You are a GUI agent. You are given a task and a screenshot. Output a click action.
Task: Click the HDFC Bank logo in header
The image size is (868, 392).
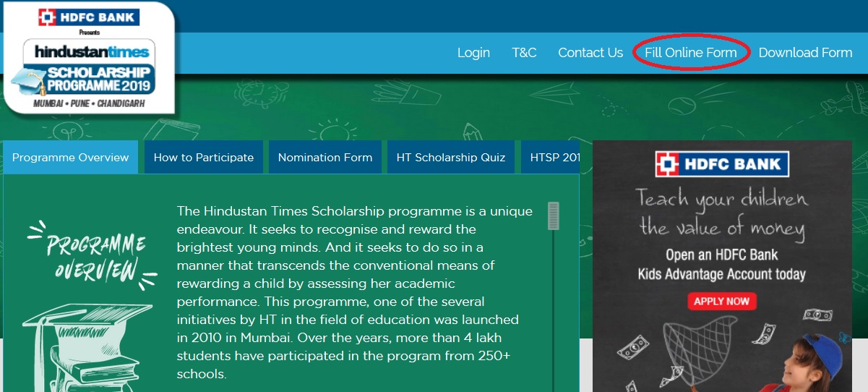pyautogui.click(x=89, y=17)
